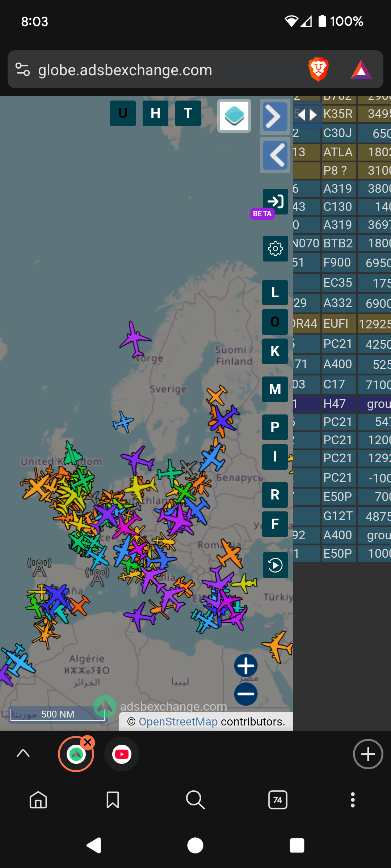Open Brave Shields lion icon
391x868 pixels.
[318, 69]
